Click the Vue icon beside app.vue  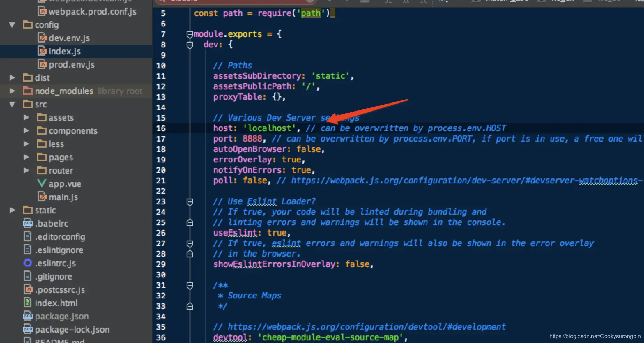click(42, 183)
